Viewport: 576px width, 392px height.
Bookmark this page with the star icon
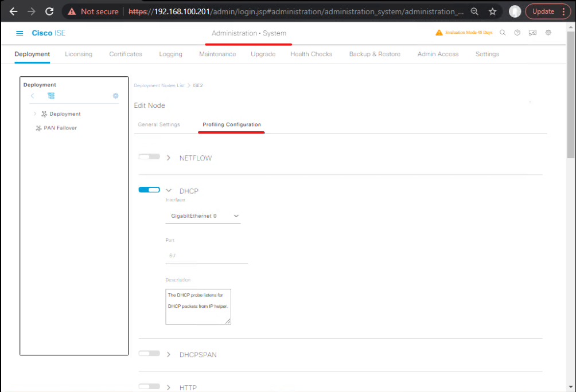coord(493,11)
